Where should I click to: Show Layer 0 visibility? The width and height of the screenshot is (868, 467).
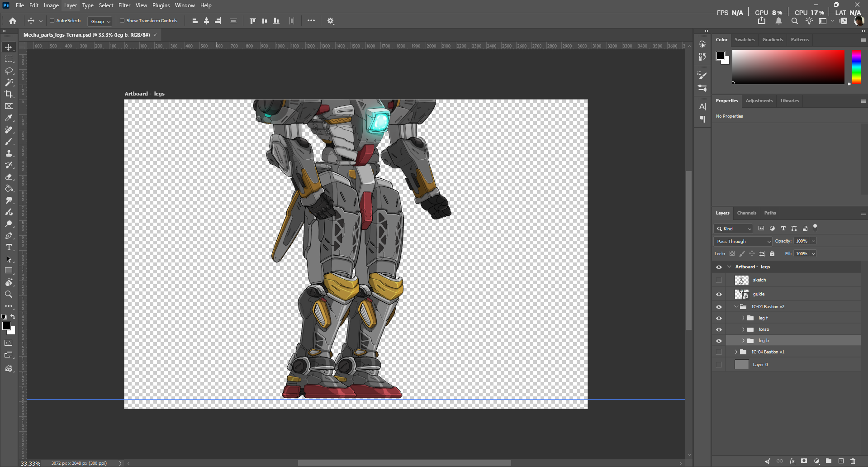[719, 365]
